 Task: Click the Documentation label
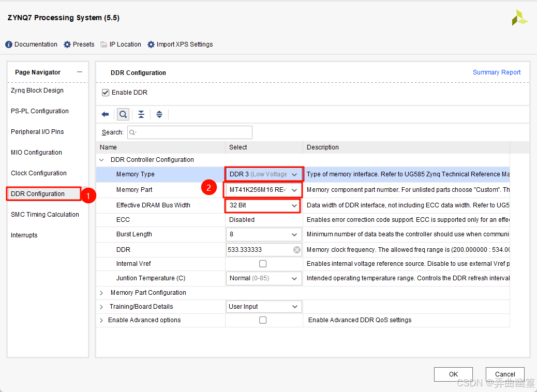[x=36, y=44]
